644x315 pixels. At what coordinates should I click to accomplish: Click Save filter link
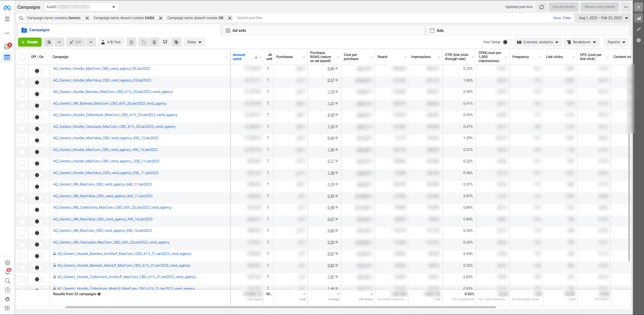[x=557, y=18]
